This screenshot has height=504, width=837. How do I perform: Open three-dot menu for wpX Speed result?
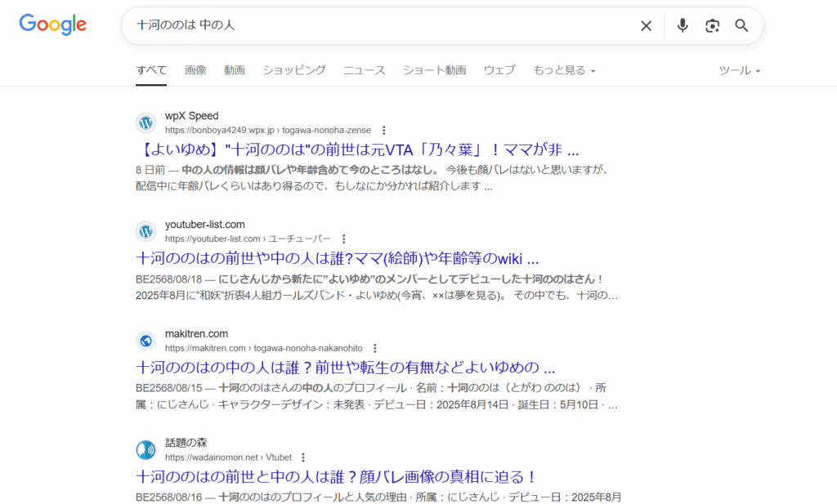tap(384, 130)
